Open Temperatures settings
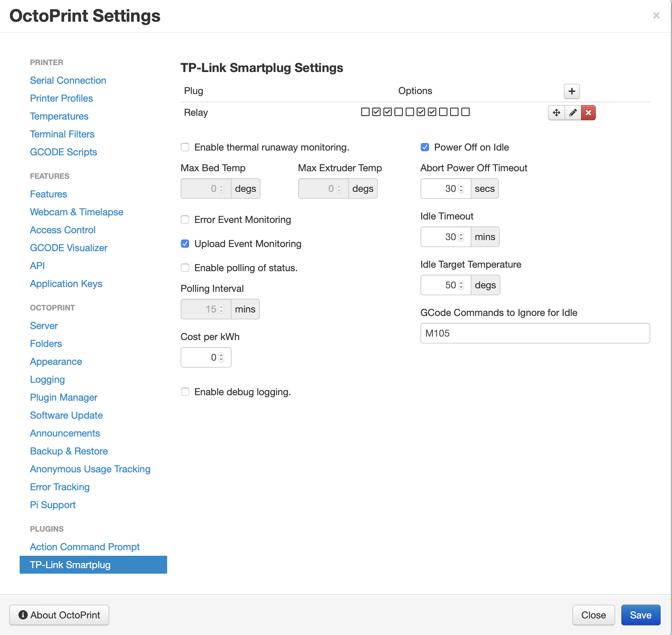The width and height of the screenshot is (672, 635). (59, 116)
